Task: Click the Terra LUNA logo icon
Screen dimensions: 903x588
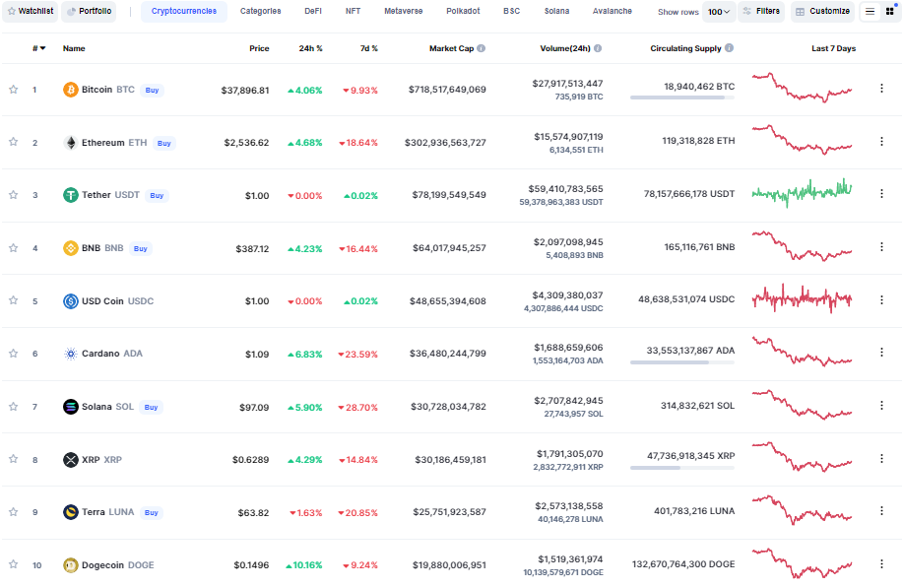Action: click(x=70, y=512)
